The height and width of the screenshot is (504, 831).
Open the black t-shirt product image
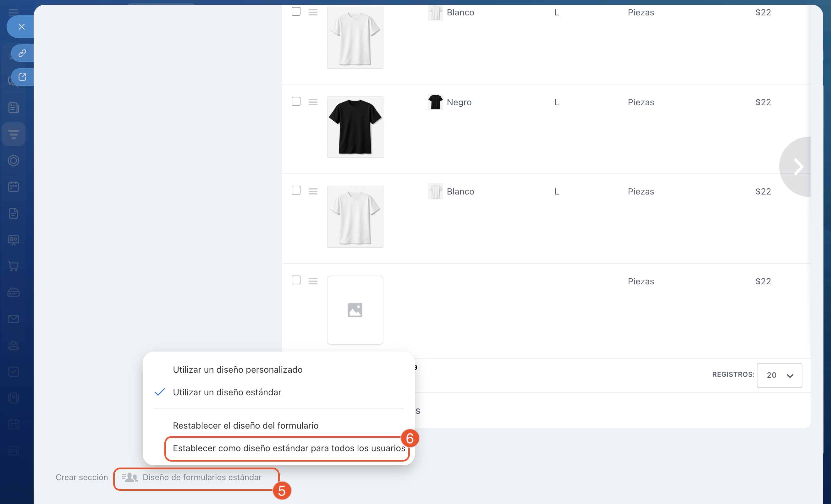(355, 127)
